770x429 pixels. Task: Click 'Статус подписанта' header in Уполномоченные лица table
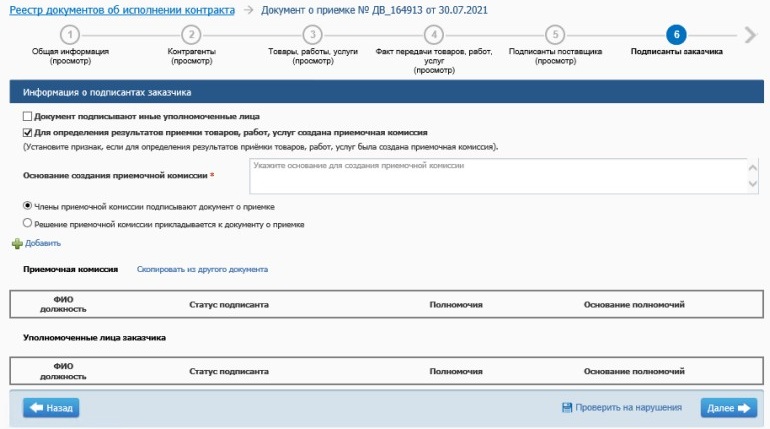click(229, 372)
